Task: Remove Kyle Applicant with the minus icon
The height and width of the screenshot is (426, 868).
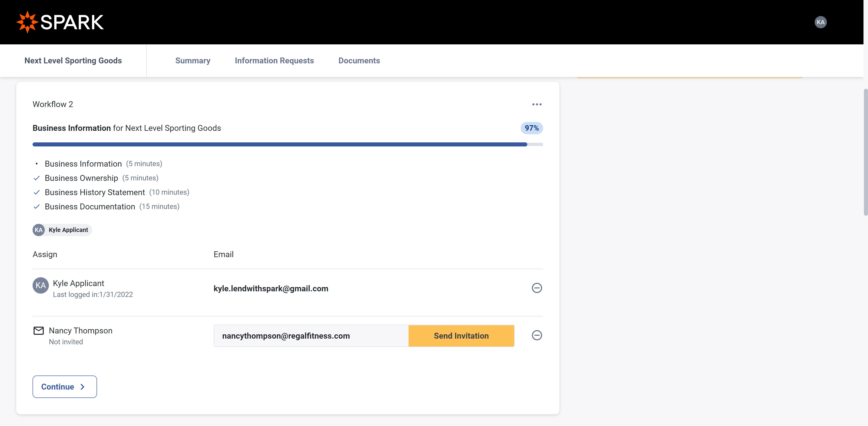Action: [537, 288]
